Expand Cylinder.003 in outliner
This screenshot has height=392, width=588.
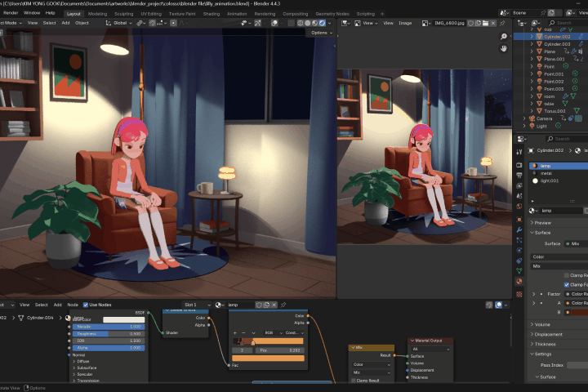532,44
